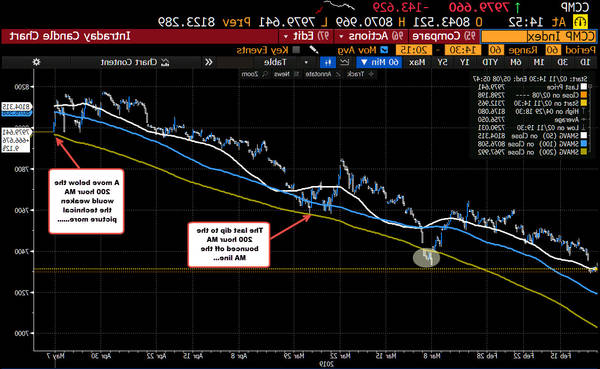Screen dimensions: 600x369
Task: Click the yellow function badge beside At 14:52
Action: click(x=580, y=22)
